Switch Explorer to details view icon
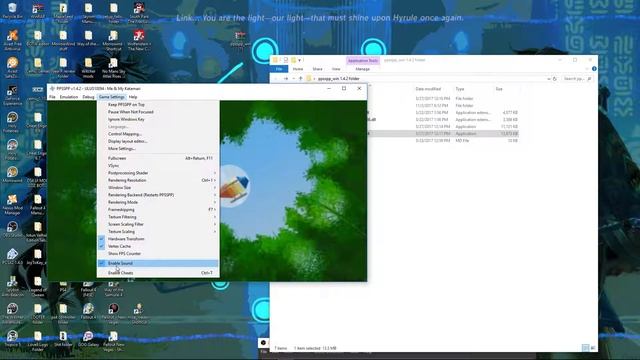The height and width of the screenshot is (360, 640). pyautogui.click(x=585, y=347)
